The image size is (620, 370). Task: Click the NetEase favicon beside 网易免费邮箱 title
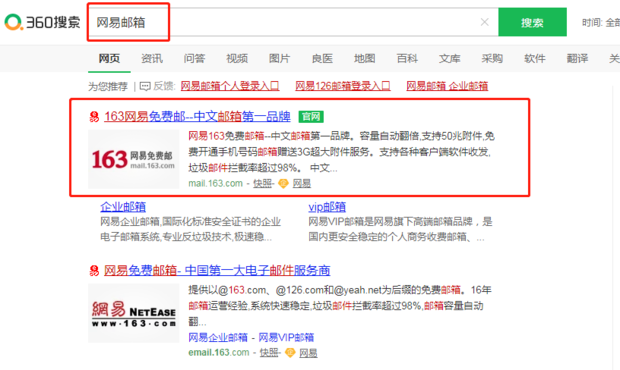pyautogui.click(x=94, y=270)
